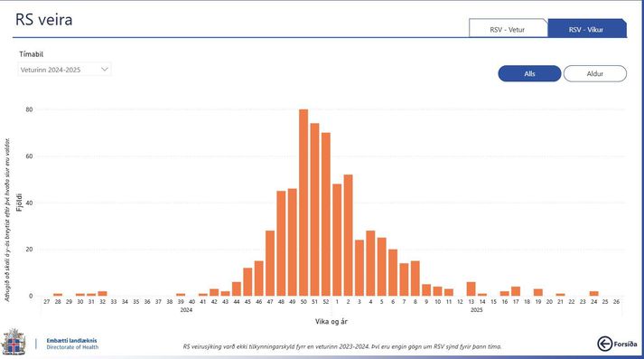
Task: Select the week 24 bar of 2025
Action: tap(594, 294)
